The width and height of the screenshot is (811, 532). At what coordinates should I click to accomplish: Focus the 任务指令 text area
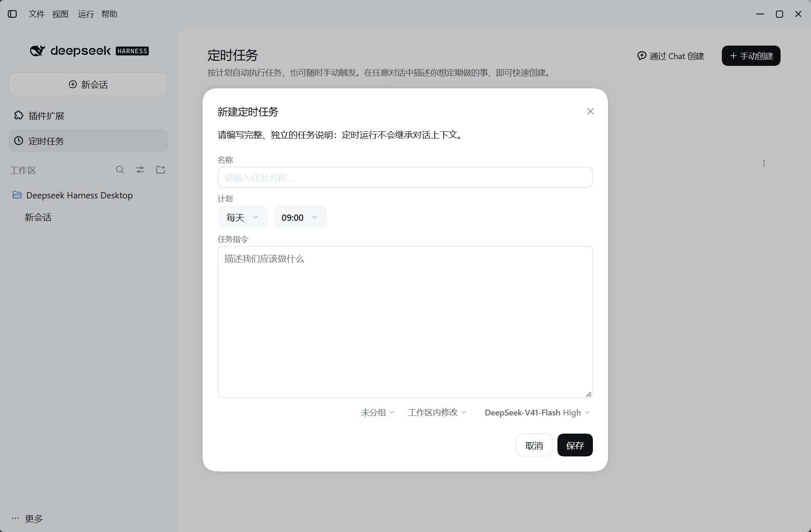point(405,322)
